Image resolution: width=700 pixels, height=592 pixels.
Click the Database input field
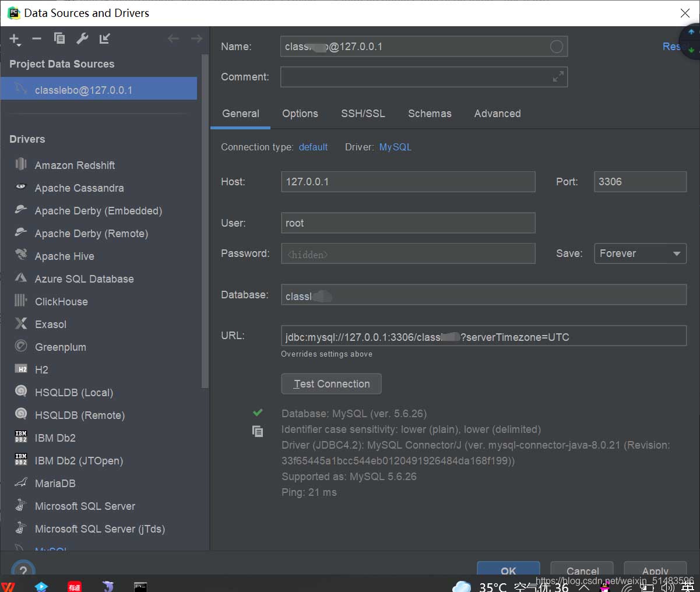coord(484,295)
